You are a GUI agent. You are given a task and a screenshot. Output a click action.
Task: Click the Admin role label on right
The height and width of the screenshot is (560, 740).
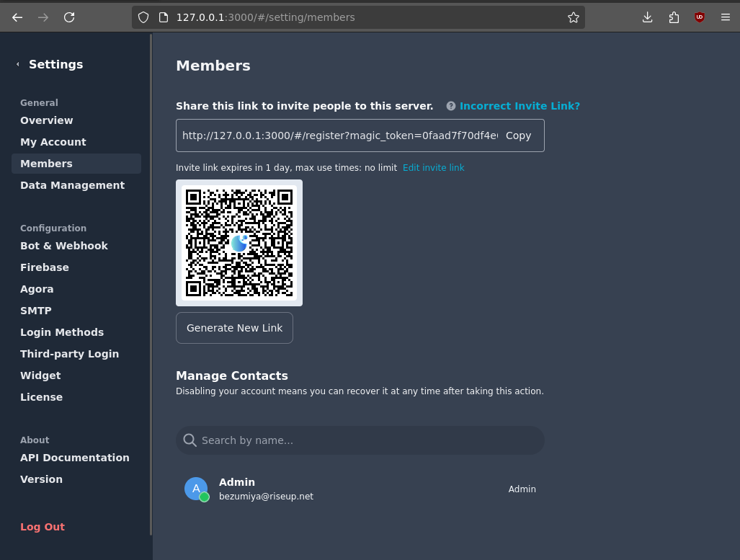tap(522, 489)
